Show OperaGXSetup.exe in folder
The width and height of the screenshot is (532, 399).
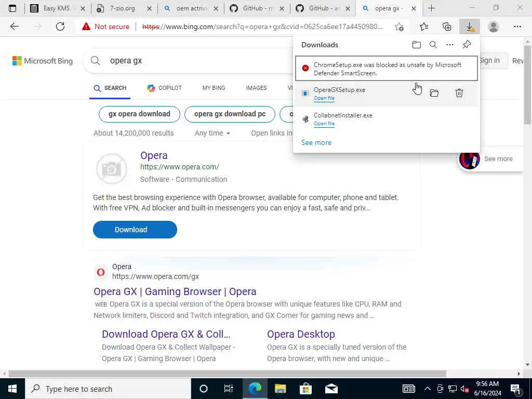pos(434,93)
